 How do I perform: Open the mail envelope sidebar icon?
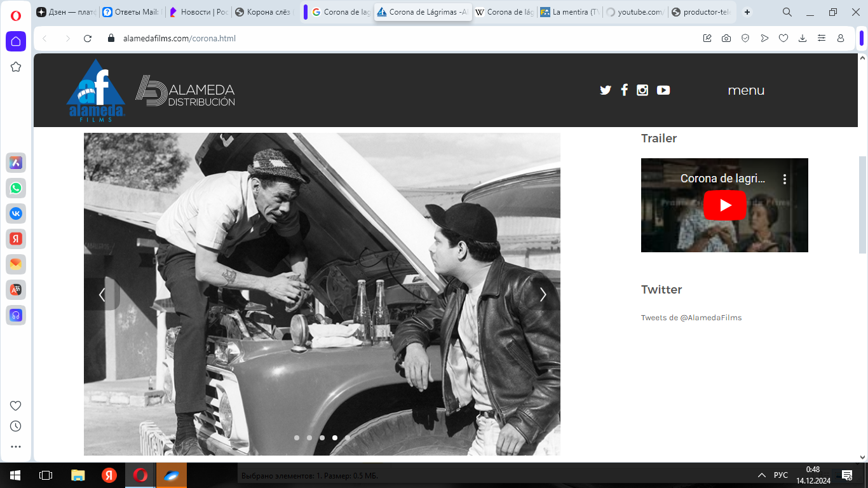(16, 264)
